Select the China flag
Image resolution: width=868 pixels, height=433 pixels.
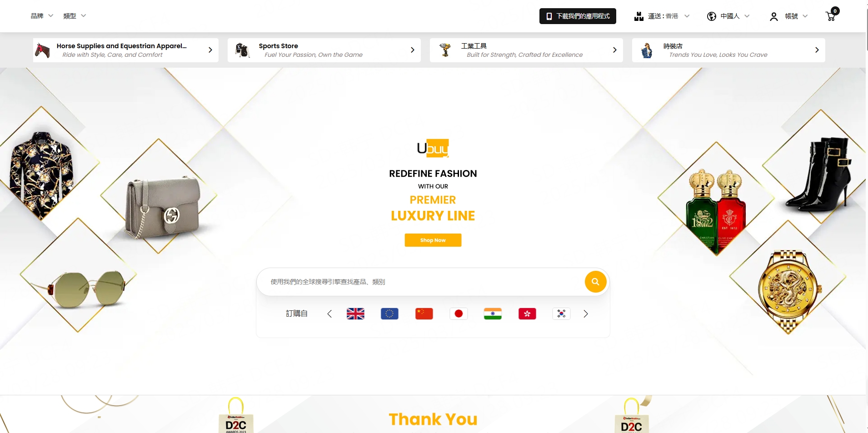pos(424,314)
